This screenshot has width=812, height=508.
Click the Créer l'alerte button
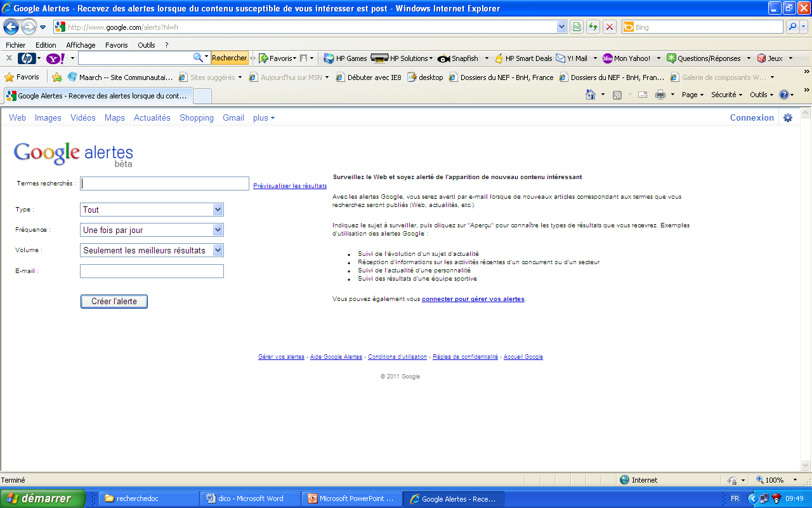(114, 301)
